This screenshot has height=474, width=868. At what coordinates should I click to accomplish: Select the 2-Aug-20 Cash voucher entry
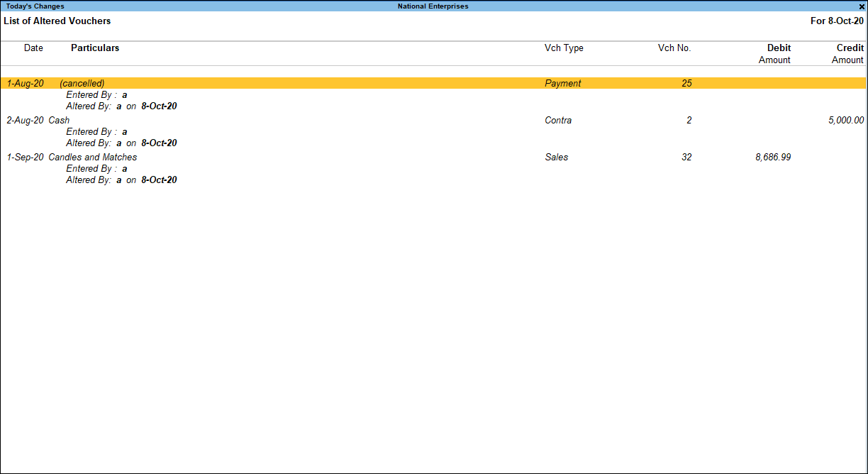433,120
